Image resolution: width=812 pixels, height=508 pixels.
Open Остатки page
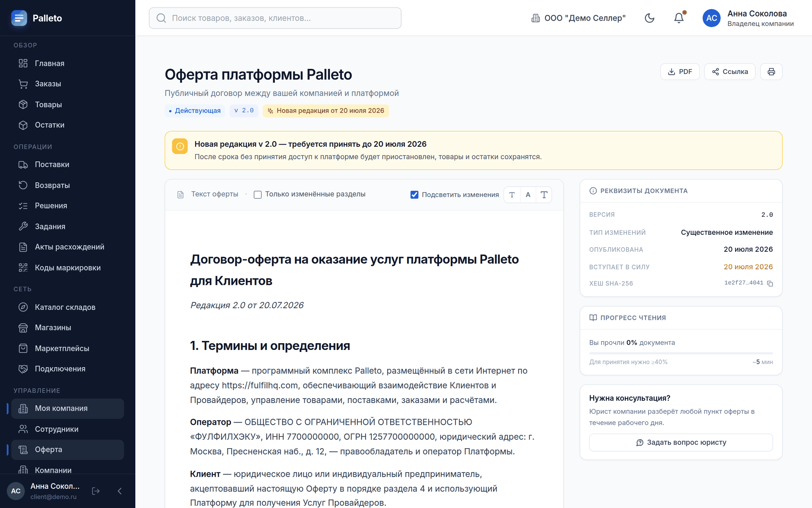click(x=68, y=125)
